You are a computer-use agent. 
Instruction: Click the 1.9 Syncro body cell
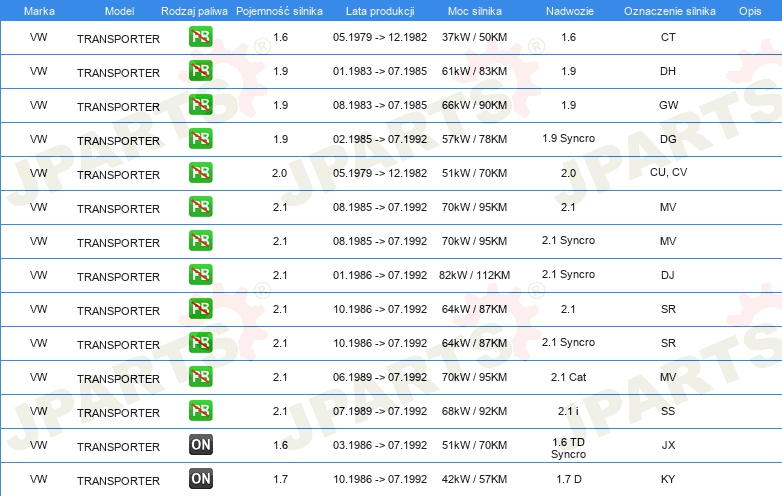point(569,139)
